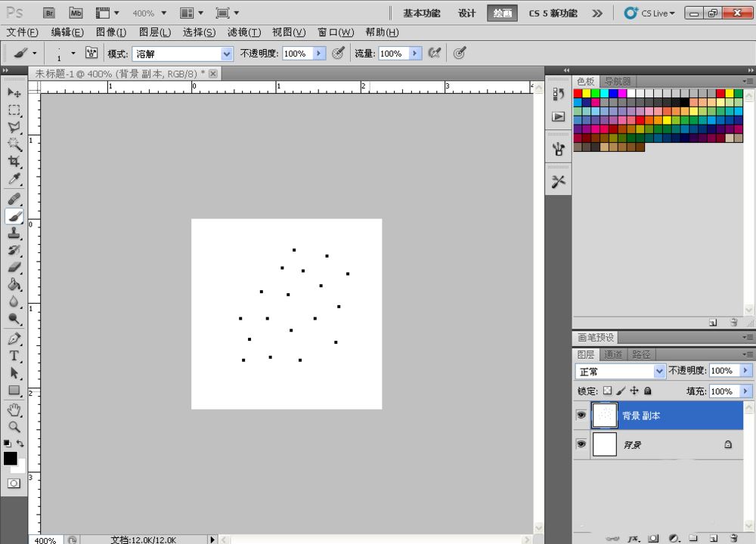The height and width of the screenshot is (544, 756).
Task: Select the Hand tool
Action: coord(14,410)
